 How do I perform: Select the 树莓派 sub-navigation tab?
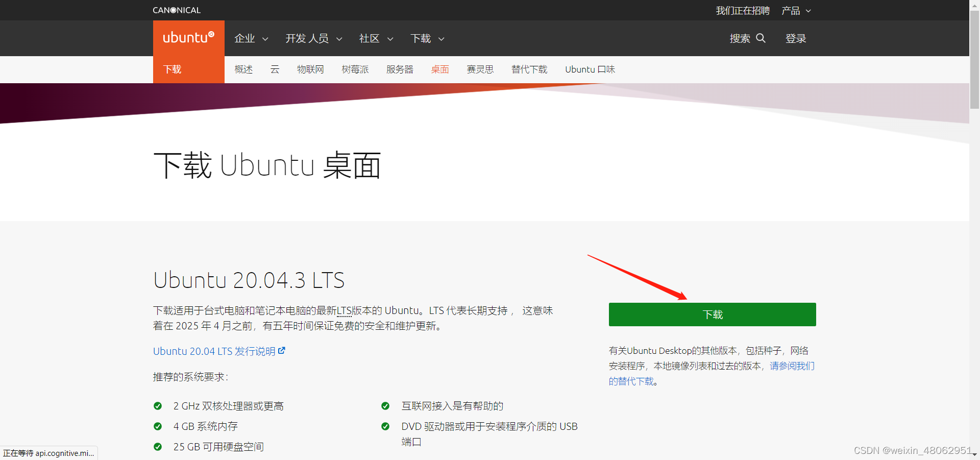(x=355, y=69)
